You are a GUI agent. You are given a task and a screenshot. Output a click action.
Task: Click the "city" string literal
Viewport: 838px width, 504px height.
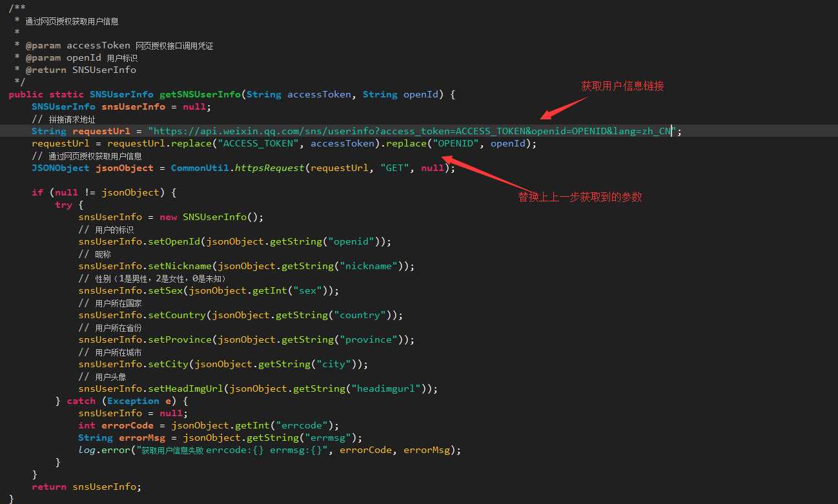[334, 364]
